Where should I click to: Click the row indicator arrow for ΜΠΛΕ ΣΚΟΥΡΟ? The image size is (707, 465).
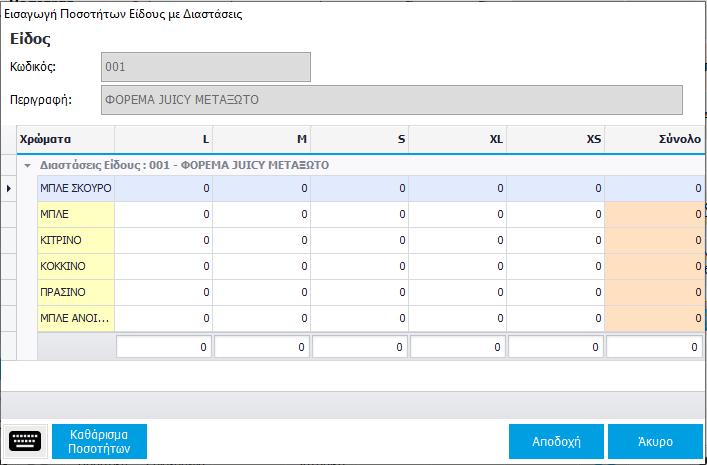click(9, 188)
